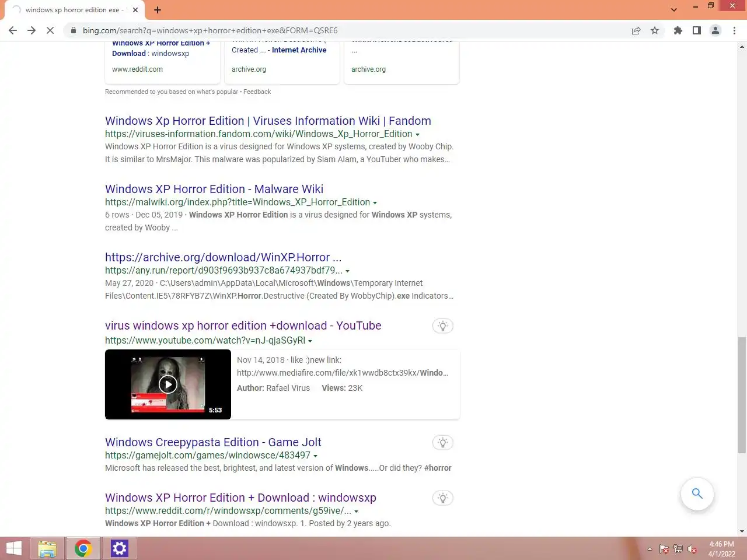This screenshot has width=747, height=560.
Task: Open the 'virus windows xp horror edition' YouTube result
Action: 243,325
